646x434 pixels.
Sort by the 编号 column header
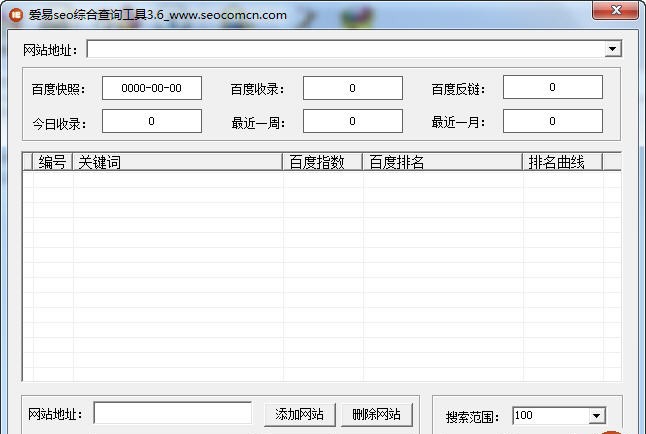pos(52,162)
